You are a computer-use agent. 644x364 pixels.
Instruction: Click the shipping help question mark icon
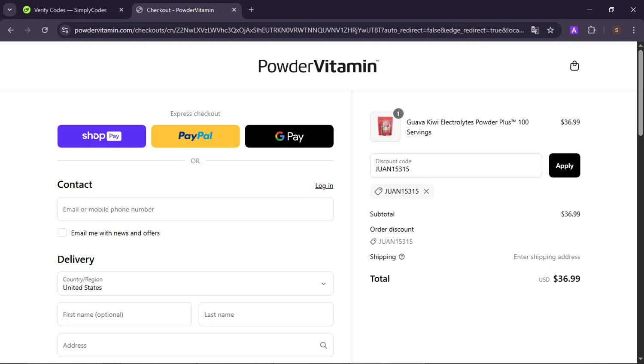point(402,257)
